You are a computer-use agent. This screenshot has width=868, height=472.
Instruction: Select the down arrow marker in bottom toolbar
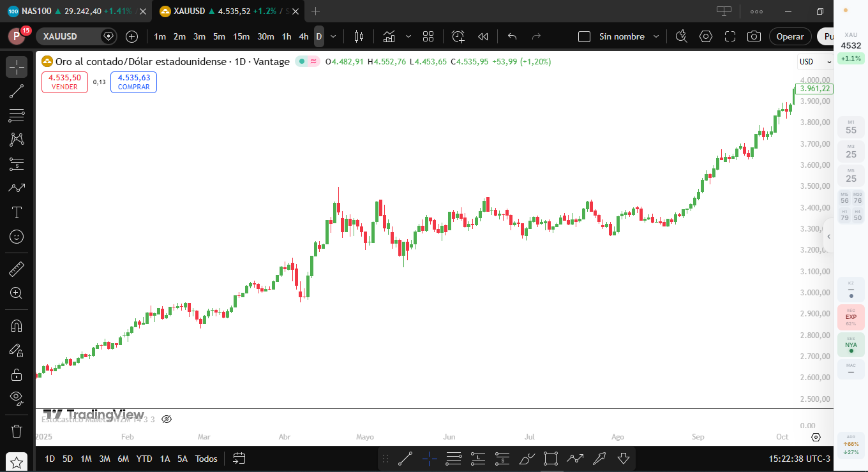(x=624, y=458)
